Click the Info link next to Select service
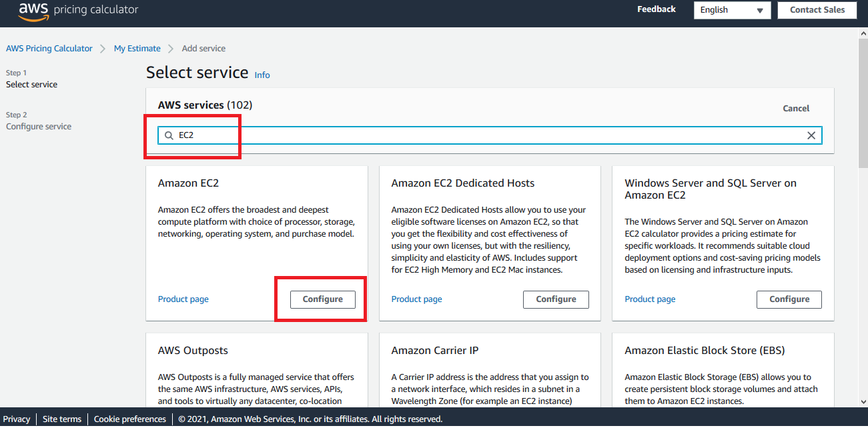This screenshot has height=432, width=868. [262, 75]
